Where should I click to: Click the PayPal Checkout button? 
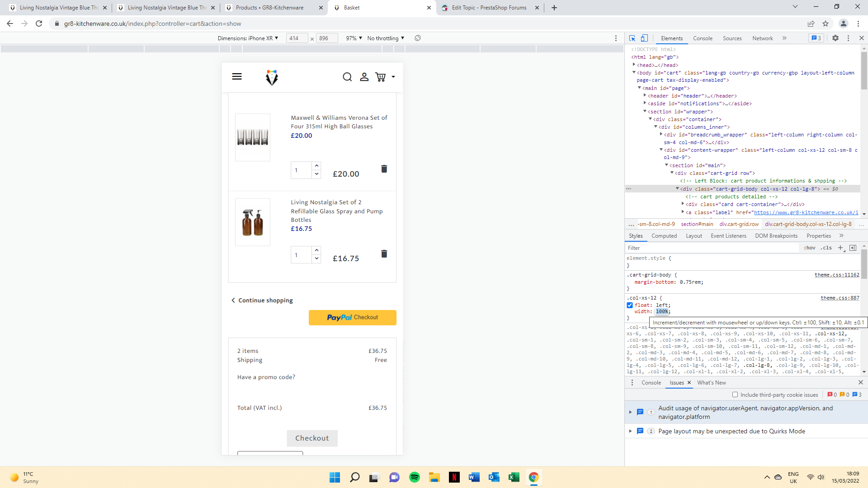click(352, 317)
